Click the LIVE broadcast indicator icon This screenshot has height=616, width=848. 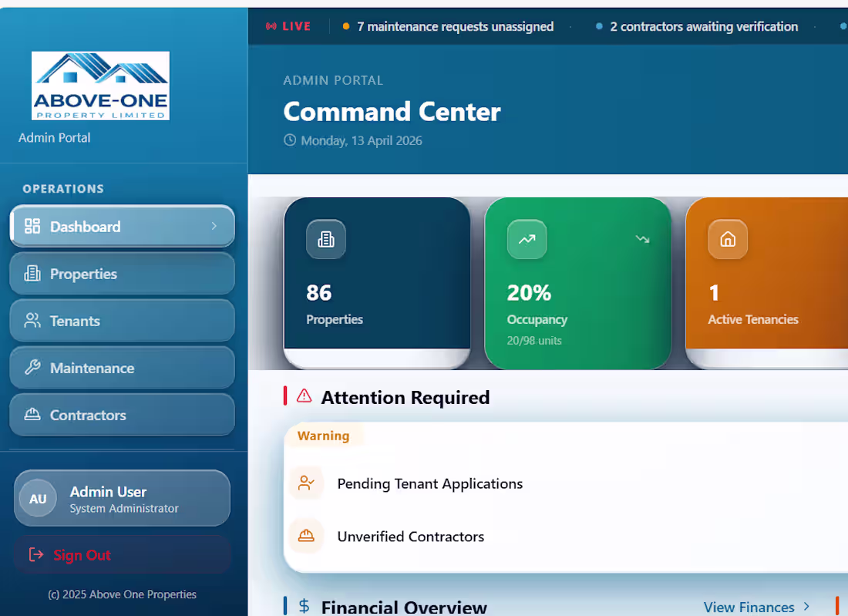[x=271, y=26]
